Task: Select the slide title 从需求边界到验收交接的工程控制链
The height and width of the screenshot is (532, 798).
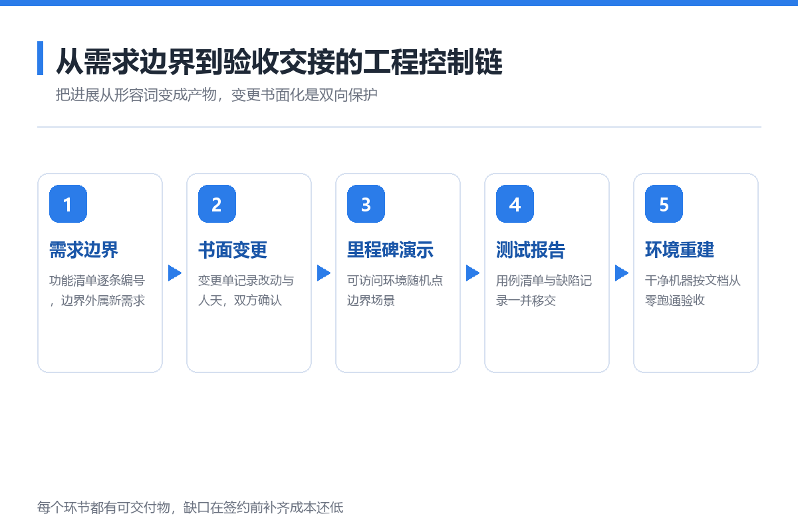Action: point(279,62)
